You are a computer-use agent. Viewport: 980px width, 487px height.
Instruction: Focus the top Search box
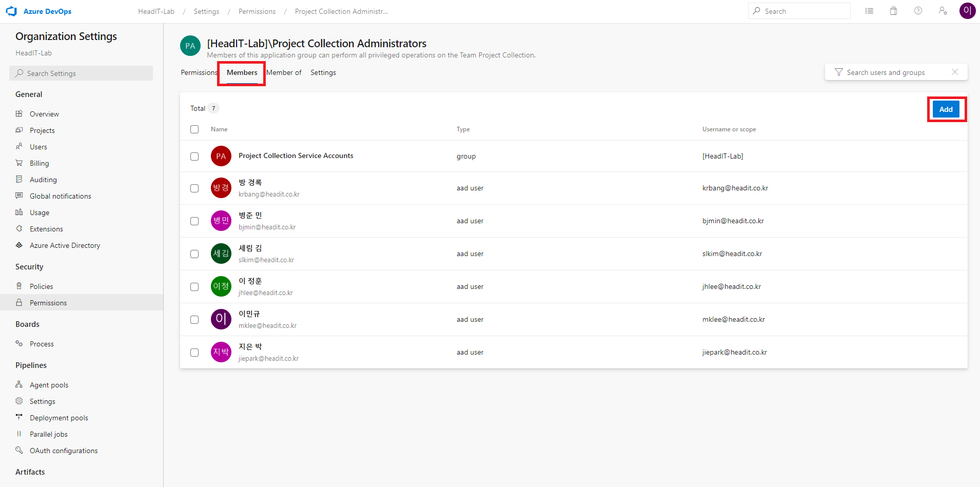(x=799, y=11)
